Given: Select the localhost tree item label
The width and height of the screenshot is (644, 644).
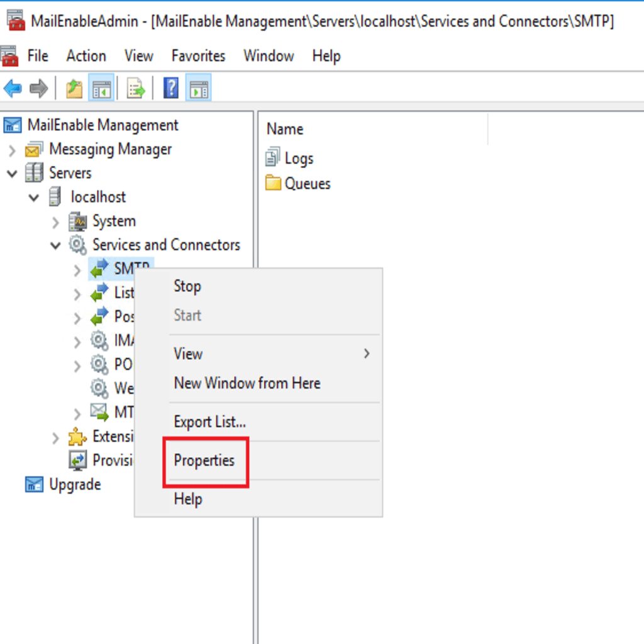Looking at the screenshot, I should (98, 197).
